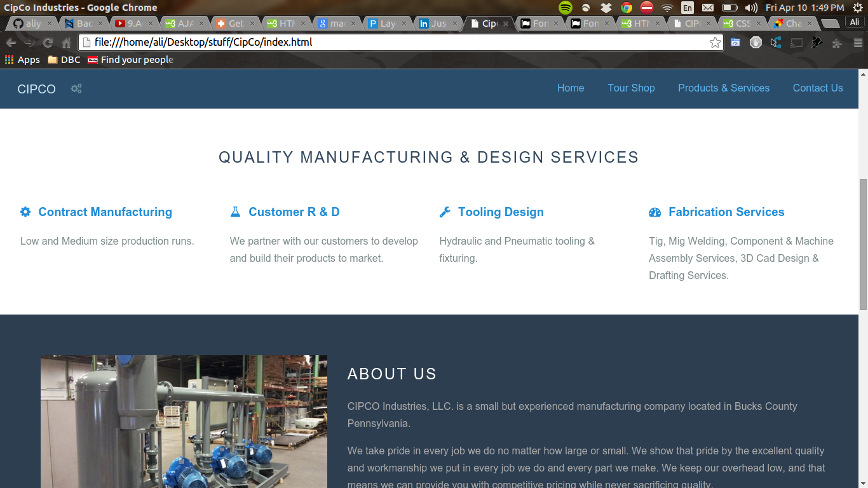Click the black pin extension icon
The width and height of the screenshot is (868, 488).
tap(817, 43)
